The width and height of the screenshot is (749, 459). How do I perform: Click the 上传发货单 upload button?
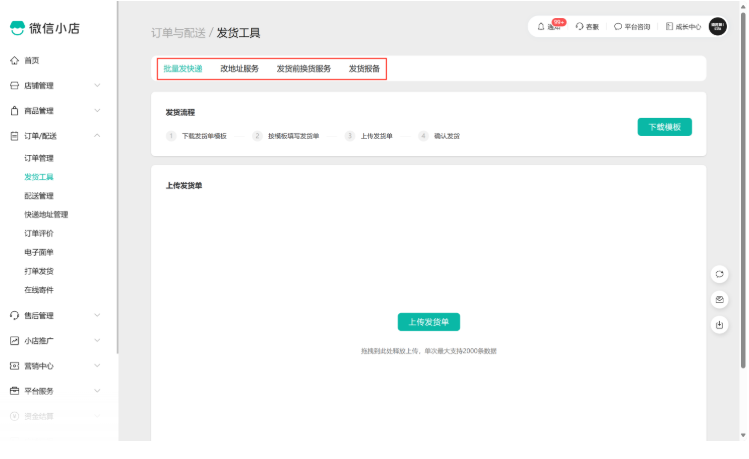coord(428,322)
